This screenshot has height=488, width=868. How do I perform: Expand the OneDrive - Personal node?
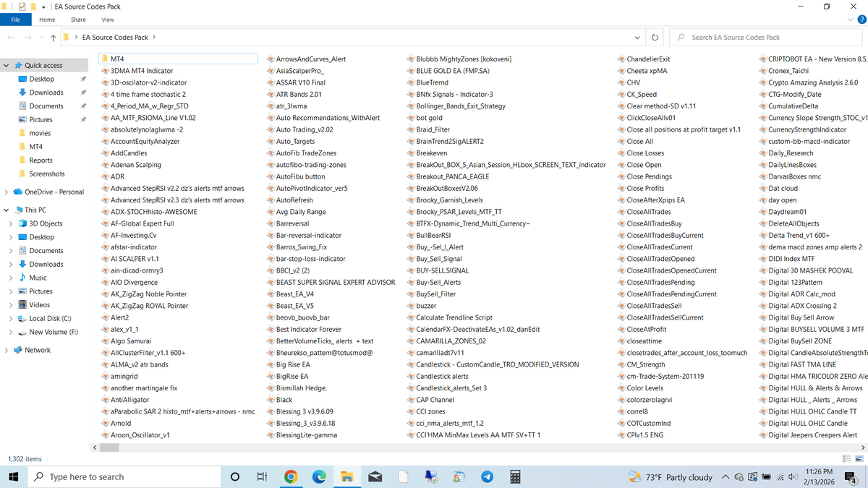click(7, 192)
